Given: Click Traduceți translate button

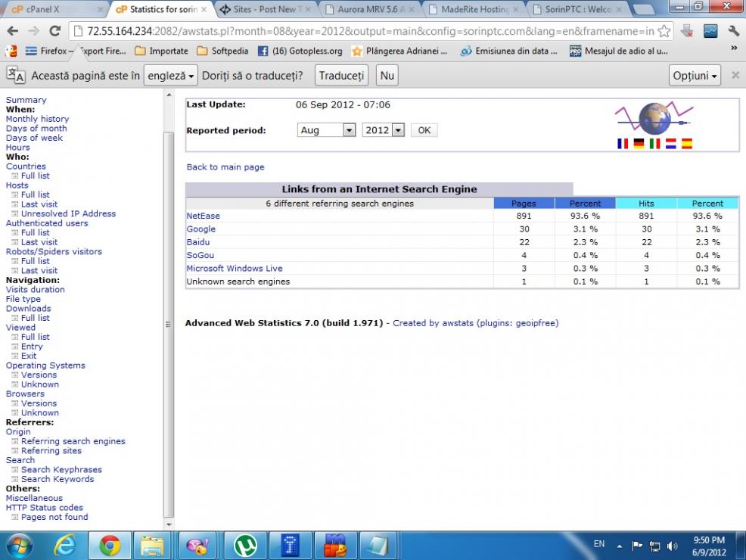Looking at the screenshot, I should [341, 76].
